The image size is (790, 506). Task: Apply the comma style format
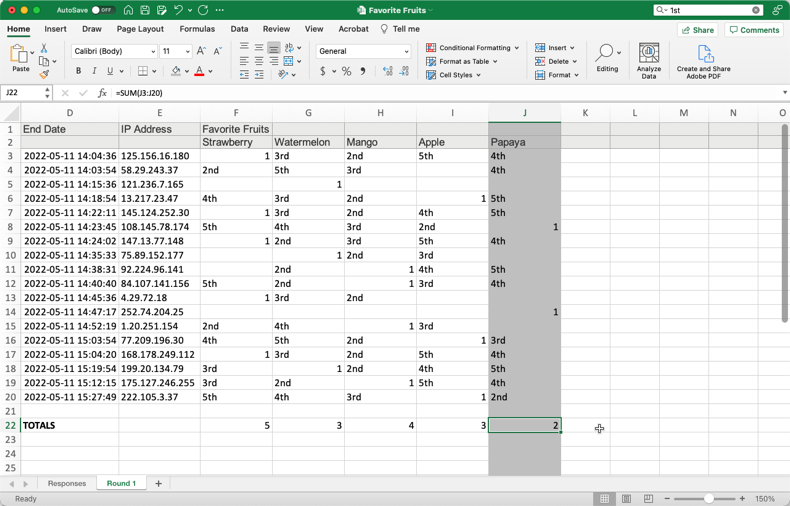pyautogui.click(x=363, y=71)
